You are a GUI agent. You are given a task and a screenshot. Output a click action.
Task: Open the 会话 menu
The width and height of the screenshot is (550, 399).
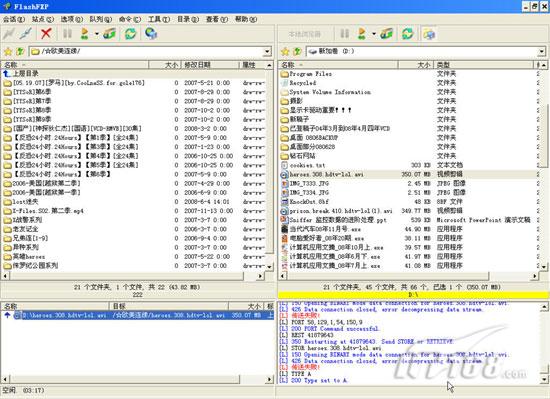click(x=14, y=19)
